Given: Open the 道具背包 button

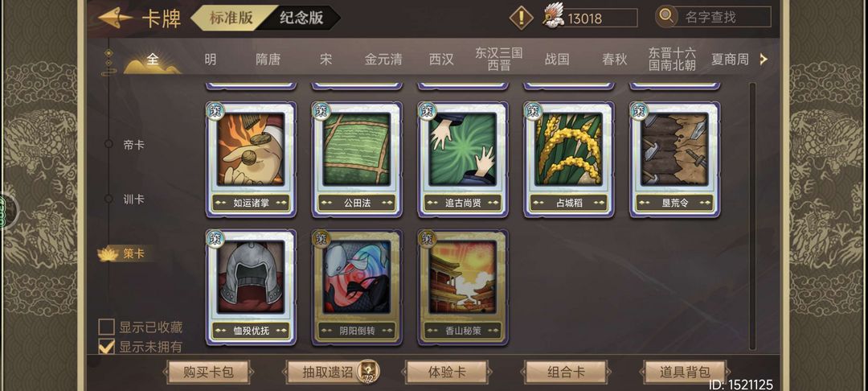Looking at the screenshot, I should coord(685,372).
